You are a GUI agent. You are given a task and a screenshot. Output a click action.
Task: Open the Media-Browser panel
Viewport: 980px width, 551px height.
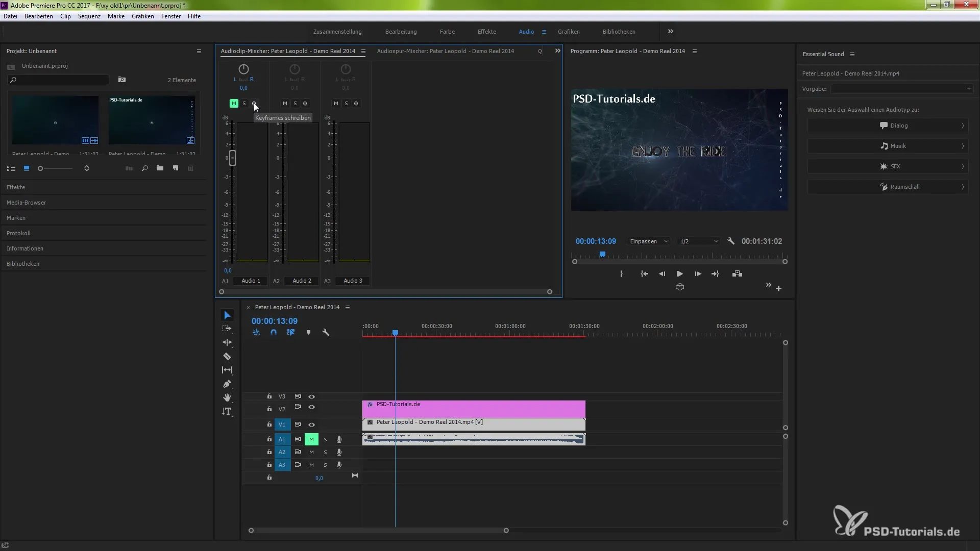pyautogui.click(x=26, y=203)
